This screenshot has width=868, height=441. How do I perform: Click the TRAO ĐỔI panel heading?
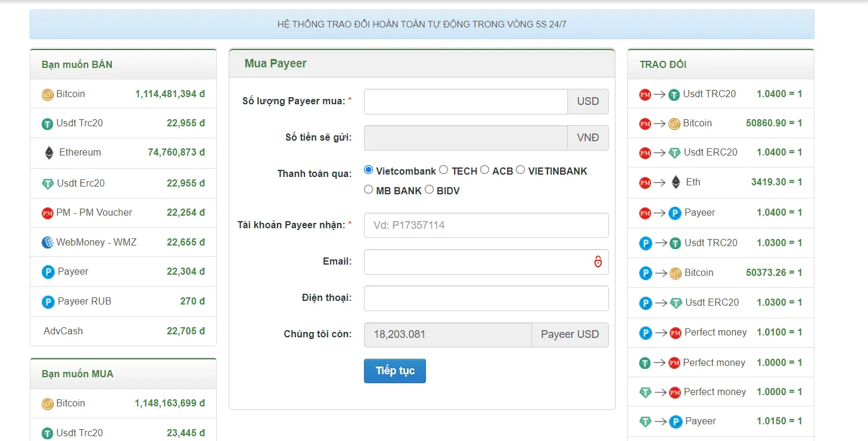(x=663, y=64)
